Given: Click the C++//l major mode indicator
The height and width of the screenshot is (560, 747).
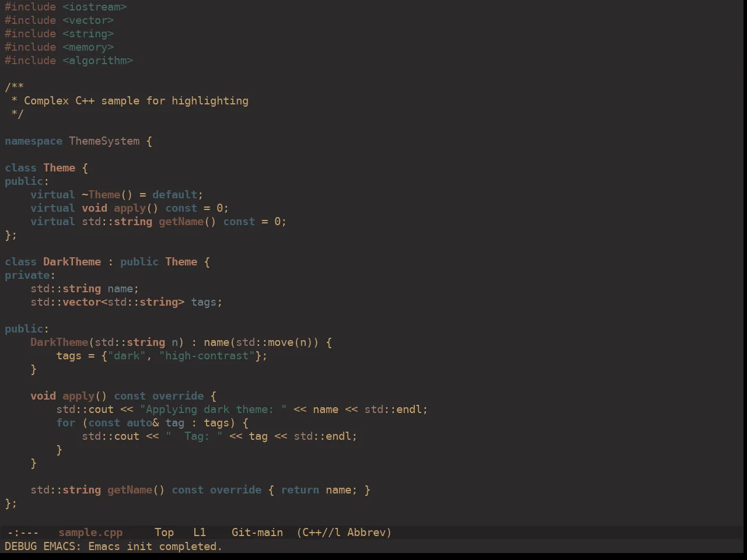Looking at the screenshot, I should pyautogui.click(x=319, y=532).
